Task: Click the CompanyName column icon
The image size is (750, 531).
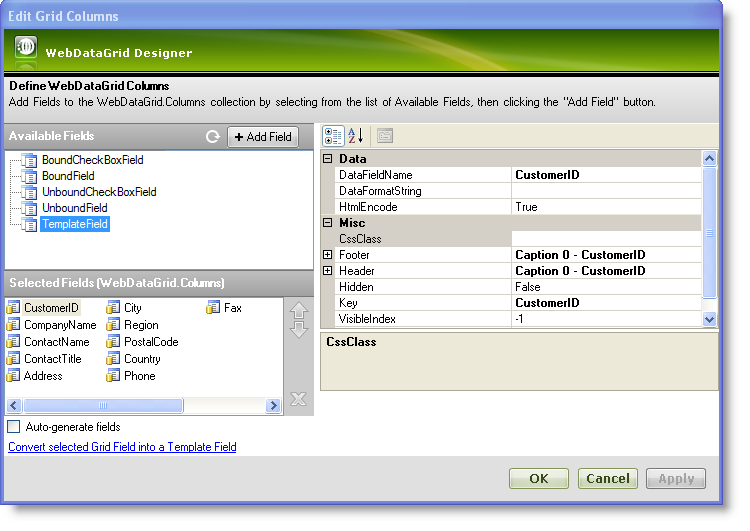Action: [x=13, y=325]
